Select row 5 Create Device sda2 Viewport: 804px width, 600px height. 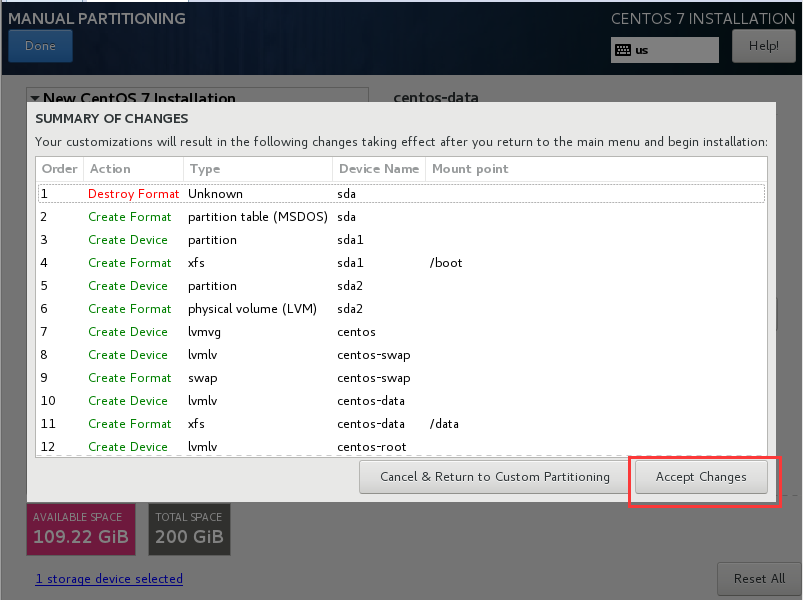coord(401,286)
